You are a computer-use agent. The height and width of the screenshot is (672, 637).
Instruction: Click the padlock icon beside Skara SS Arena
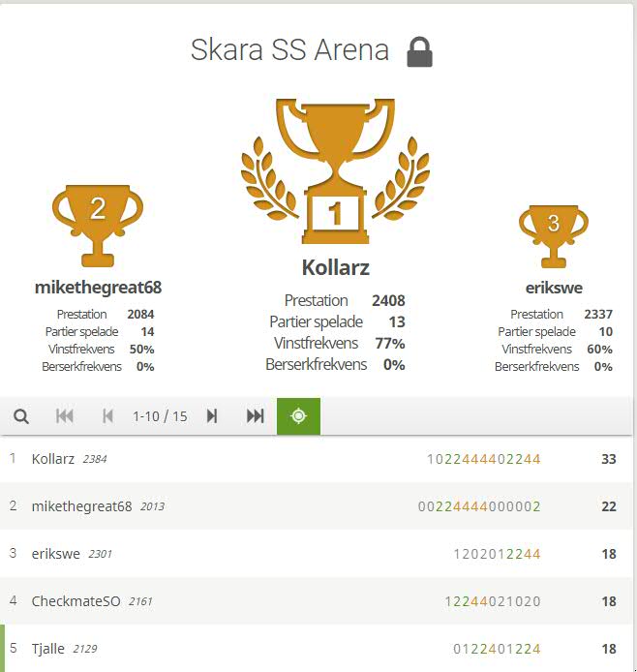(x=419, y=52)
